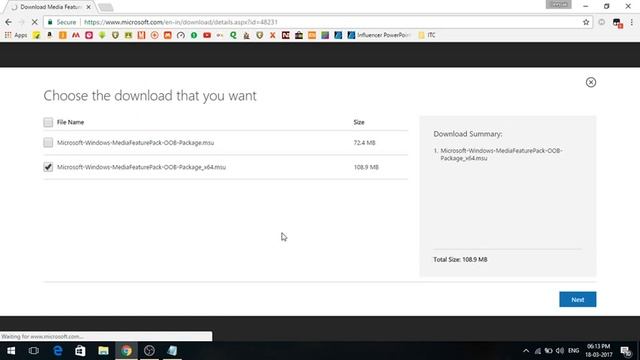Open the orange X bookmark icon
Viewport: 640px width, 360px height.
[272, 36]
